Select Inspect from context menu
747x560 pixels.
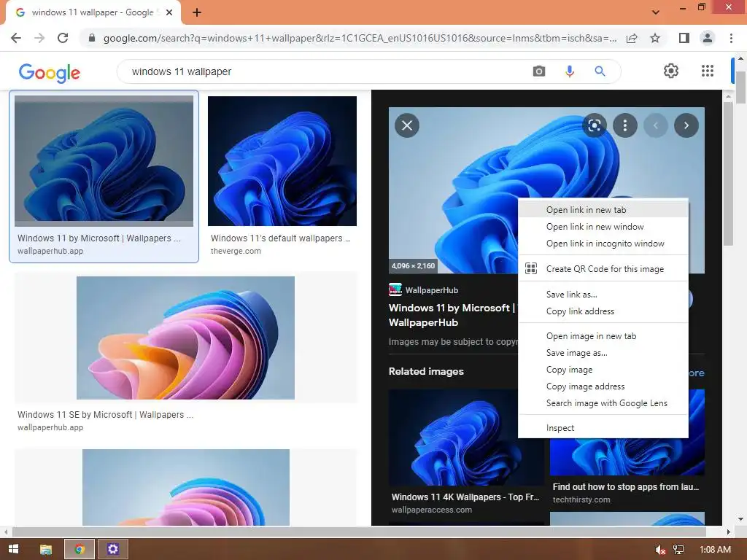click(x=603, y=428)
